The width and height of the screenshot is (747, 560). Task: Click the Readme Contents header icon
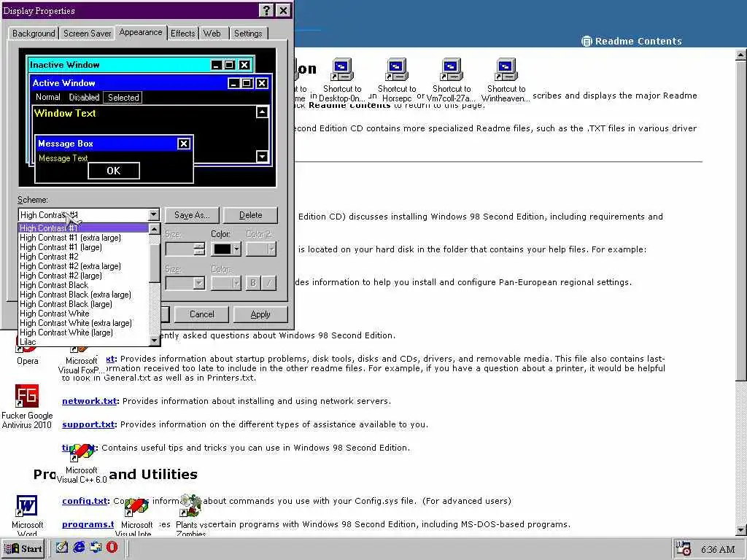pyautogui.click(x=587, y=42)
